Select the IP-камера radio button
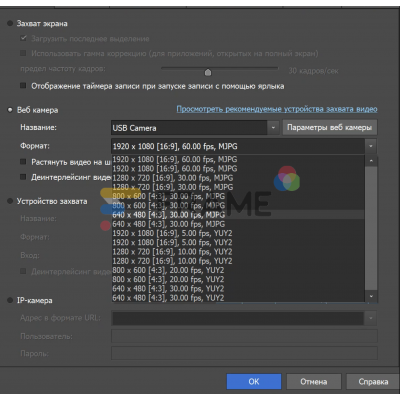 tap(10, 300)
